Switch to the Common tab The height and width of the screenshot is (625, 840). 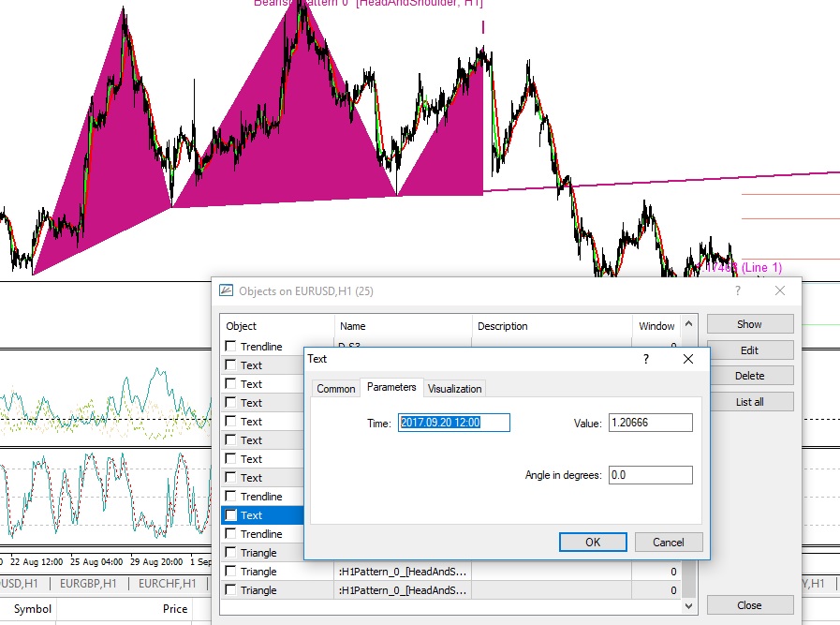pyautogui.click(x=336, y=389)
